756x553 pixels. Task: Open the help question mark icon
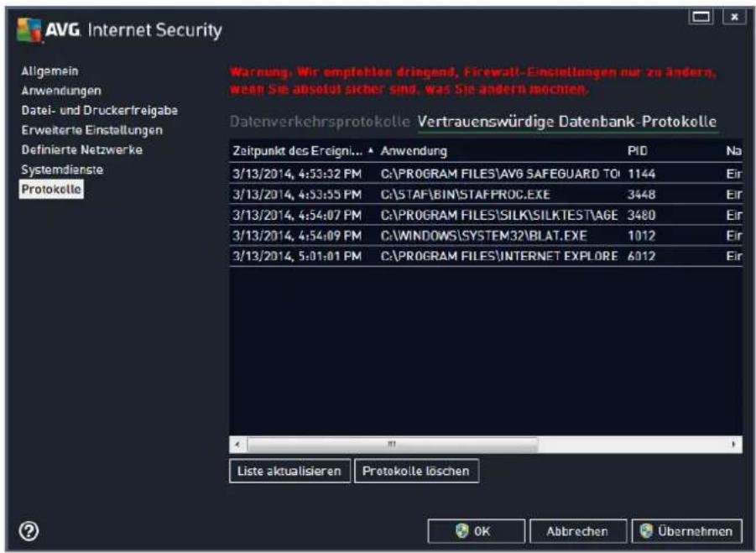(29, 531)
